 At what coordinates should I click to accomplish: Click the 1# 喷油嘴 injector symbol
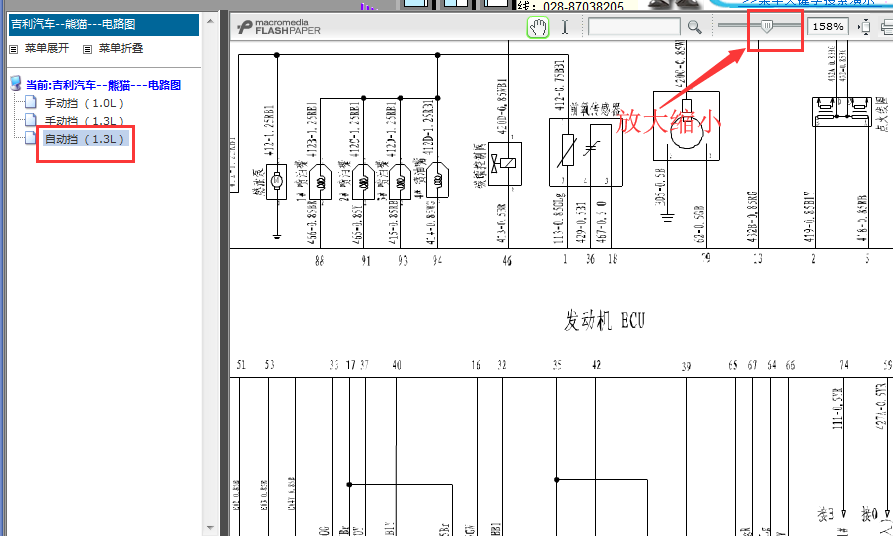coord(321,182)
